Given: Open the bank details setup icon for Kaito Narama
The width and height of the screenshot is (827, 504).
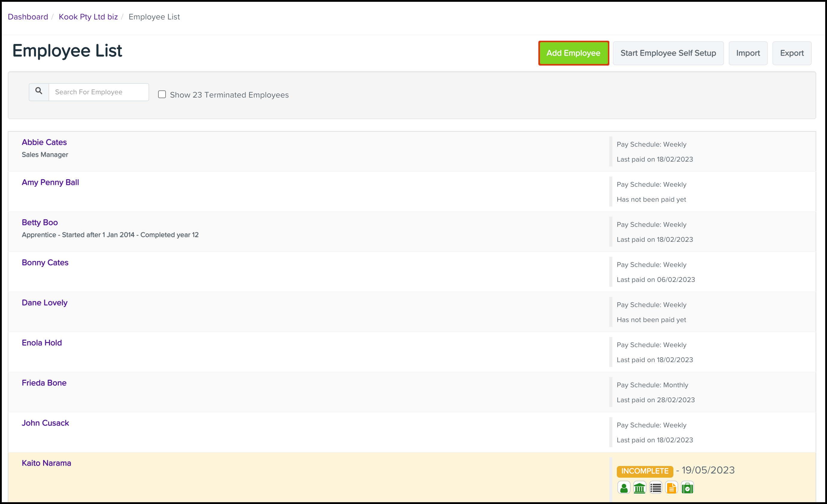Looking at the screenshot, I should 639,488.
